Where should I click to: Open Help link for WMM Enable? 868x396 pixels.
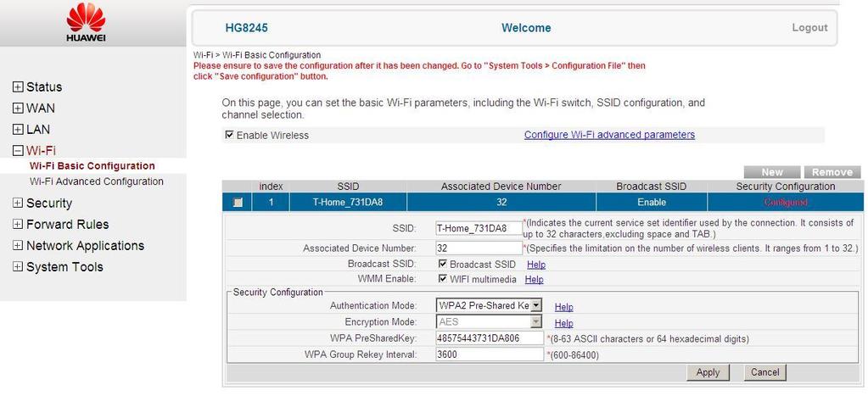click(x=534, y=279)
